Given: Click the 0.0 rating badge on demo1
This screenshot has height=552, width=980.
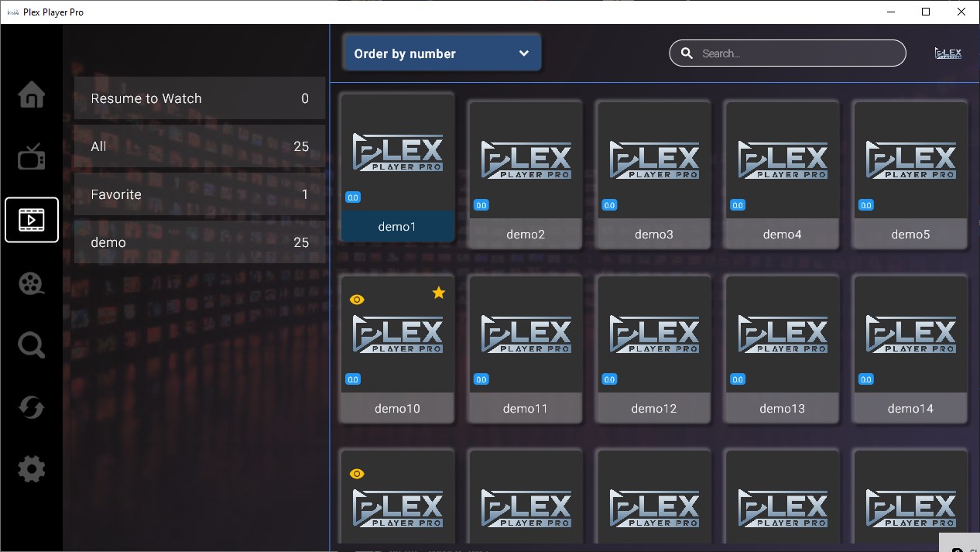Looking at the screenshot, I should (353, 197).
